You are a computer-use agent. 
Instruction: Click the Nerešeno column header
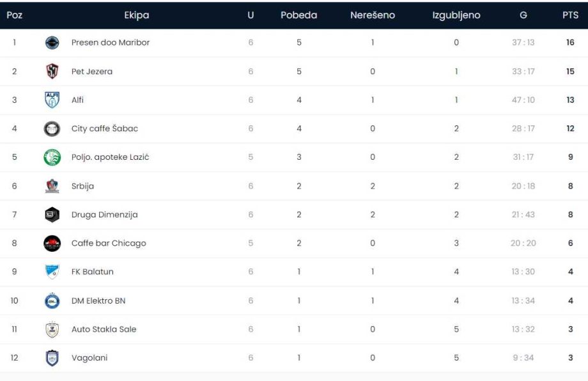[373, 15]
